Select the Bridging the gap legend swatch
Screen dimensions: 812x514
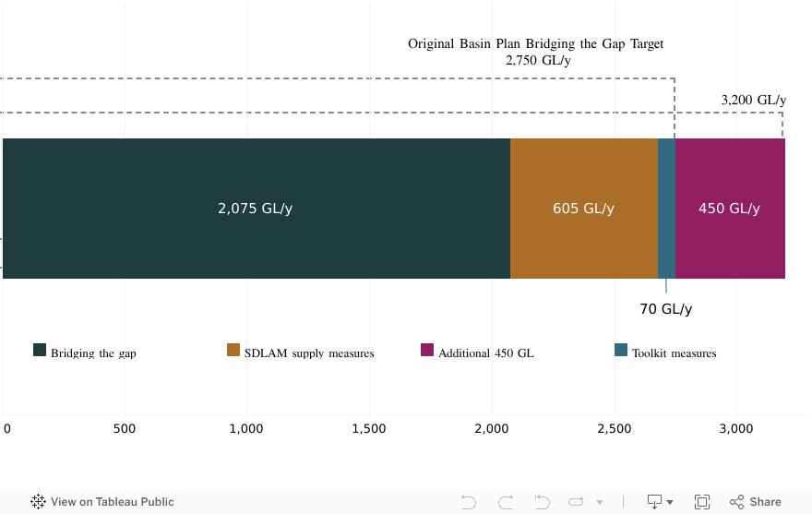[x=40, y=351]
